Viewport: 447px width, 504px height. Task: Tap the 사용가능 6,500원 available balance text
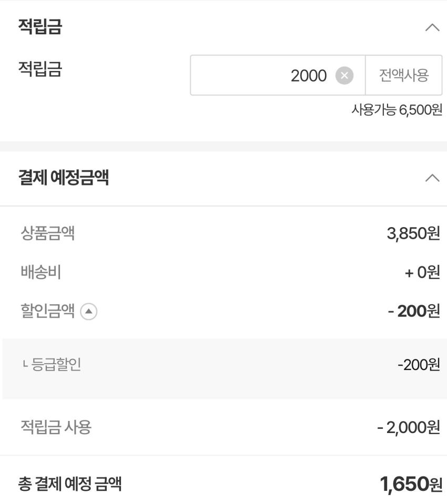(x=397, y=110)
